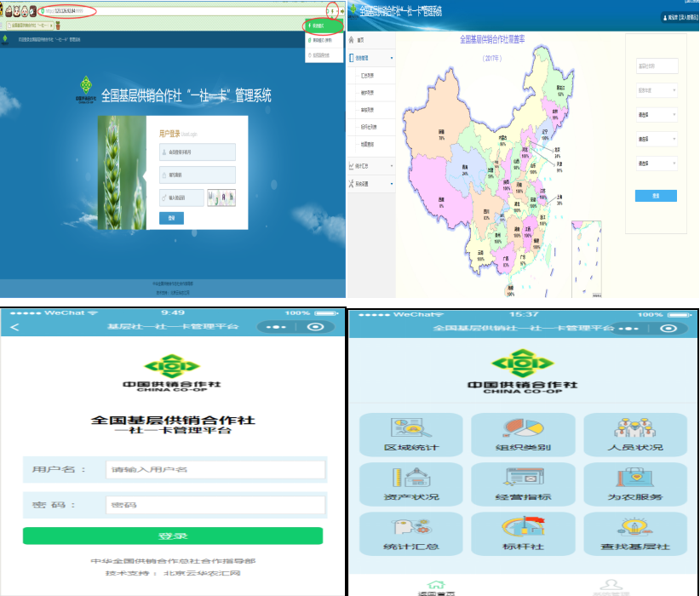
Task: Close the mini program from the login screen
Action: (315, 327)
